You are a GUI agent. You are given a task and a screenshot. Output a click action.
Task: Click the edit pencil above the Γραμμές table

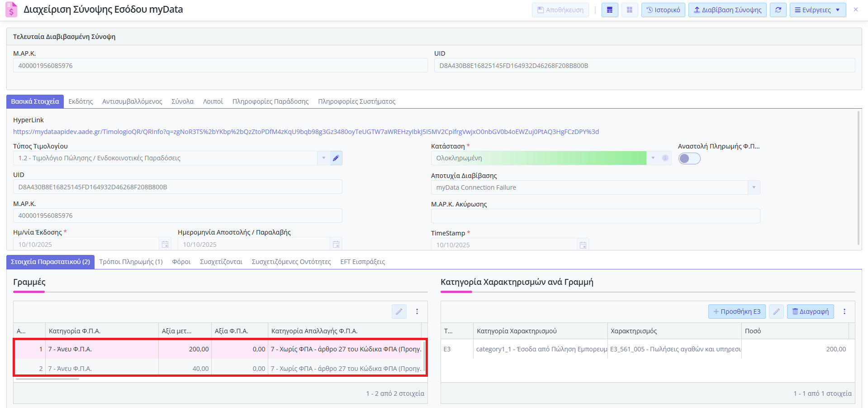399,312
